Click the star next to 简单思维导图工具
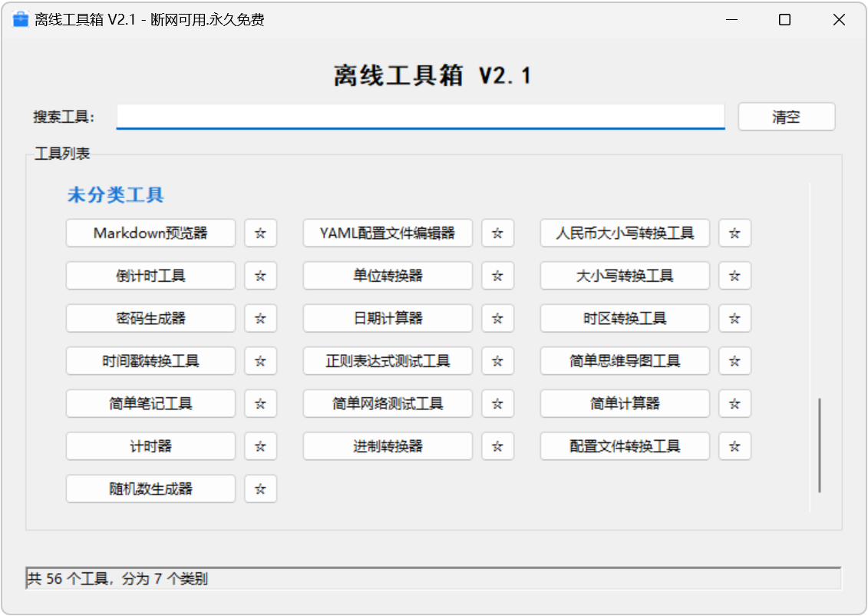The width and height of the screenshot is (868, 616). click(x=734, y=361)
